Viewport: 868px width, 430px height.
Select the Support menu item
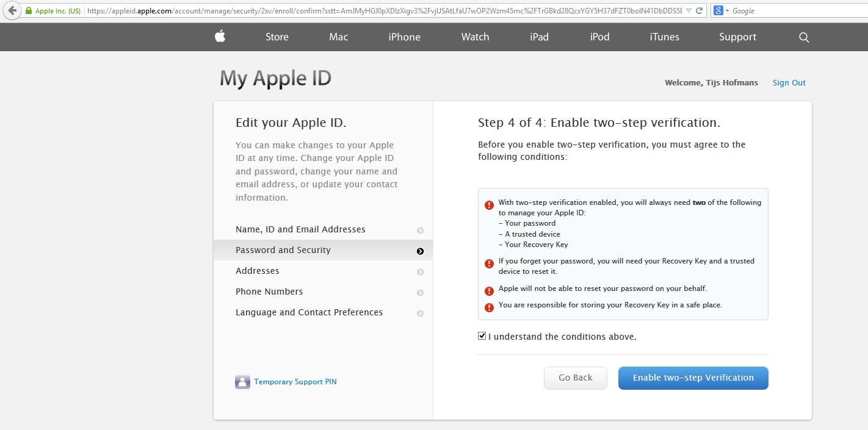(x=737, y=37)
